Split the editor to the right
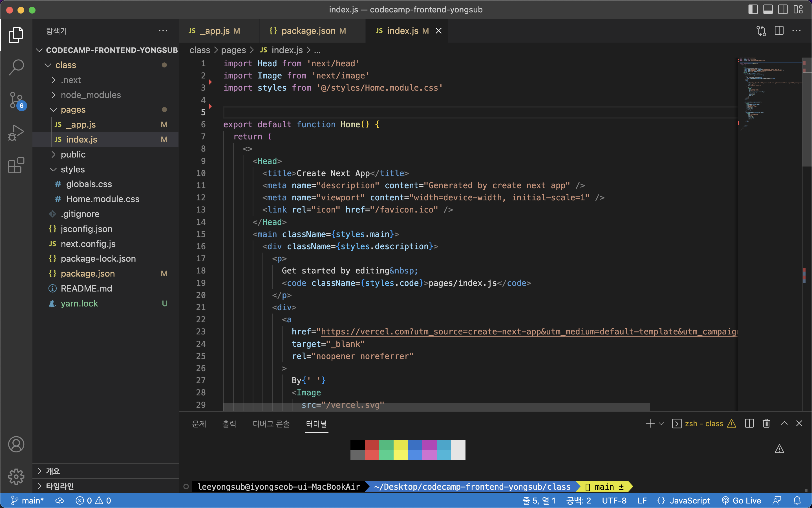 [x=779, y=31]
